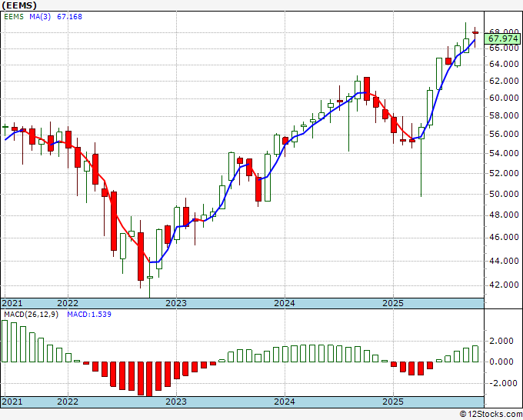This screenshot has width=523, height=420.
Task: Click the 48.000 price axis label
Action: click(504, 215)
